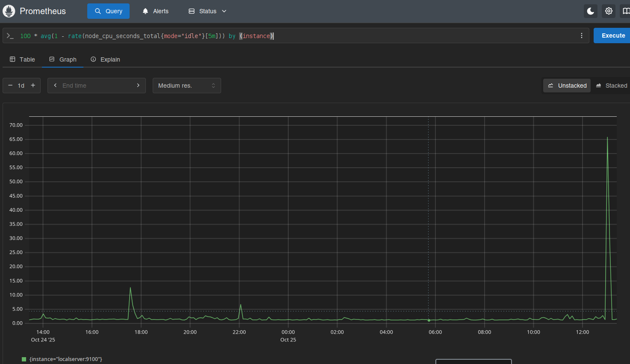
Task: Step end time backward with left chevron
Action: point(55,86)
